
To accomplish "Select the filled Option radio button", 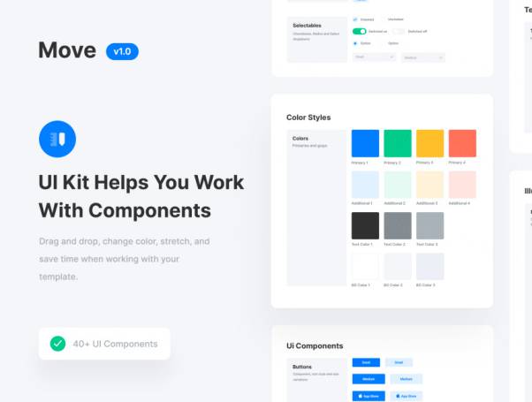I will [x=355, y=42].
